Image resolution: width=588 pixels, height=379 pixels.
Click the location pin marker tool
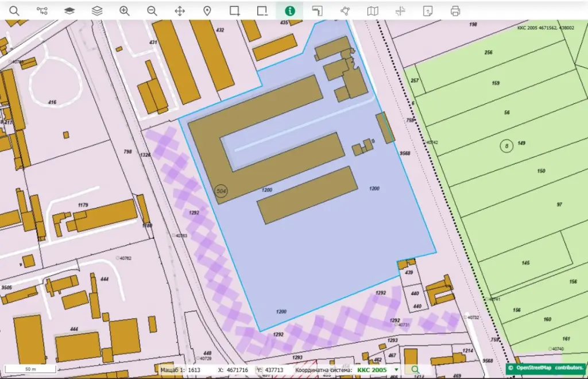207,10
